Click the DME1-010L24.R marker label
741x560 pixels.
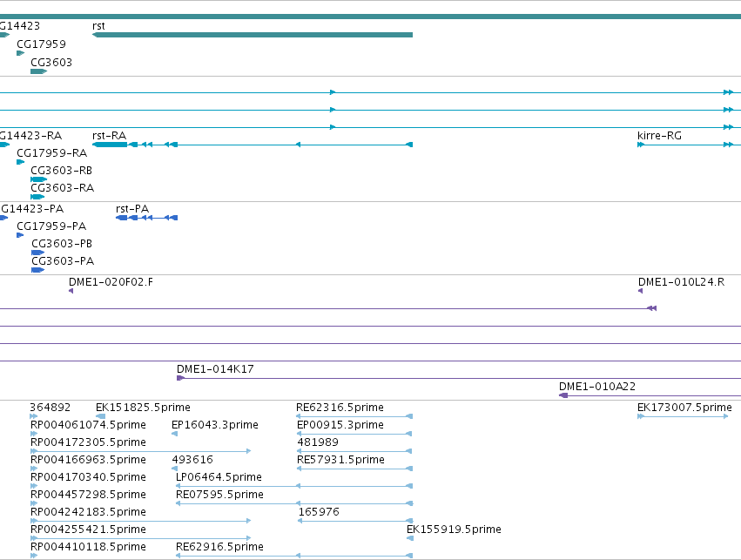(x=681, y=282)
